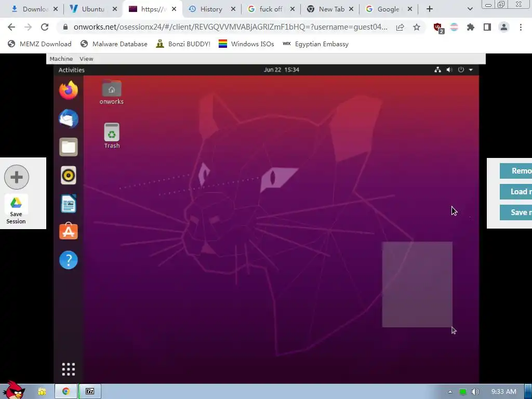Open the Jun 22 15:34 clock menu
The image size is (532, 399).
click(x=281, y=70)
